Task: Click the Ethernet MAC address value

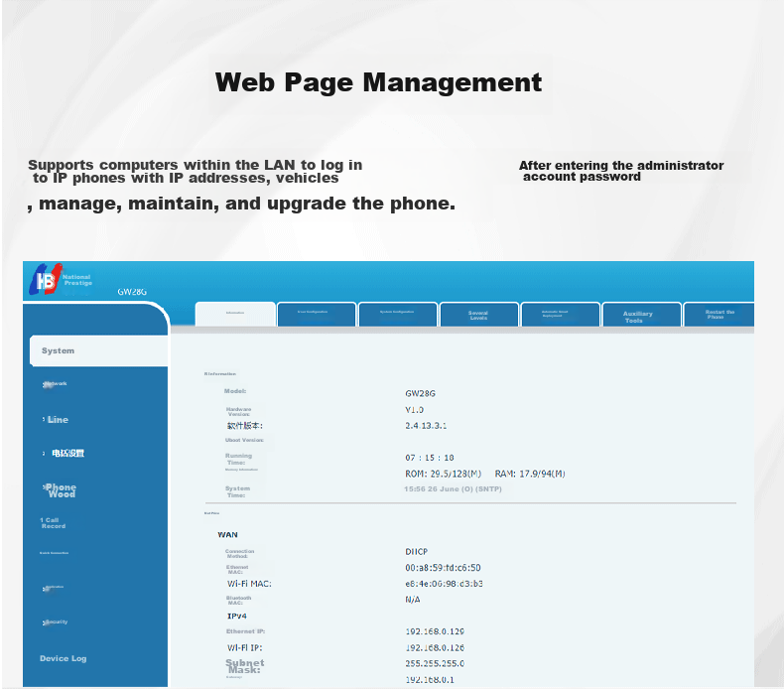Action: [x=443, y=568]
